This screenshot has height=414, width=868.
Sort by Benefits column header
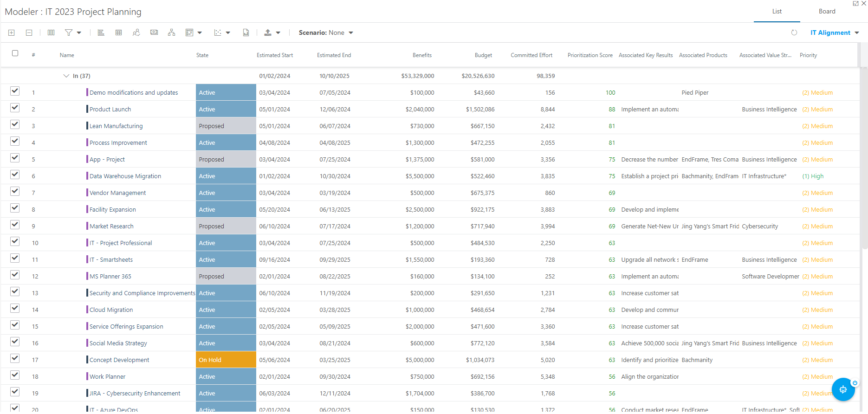(422, 55)
